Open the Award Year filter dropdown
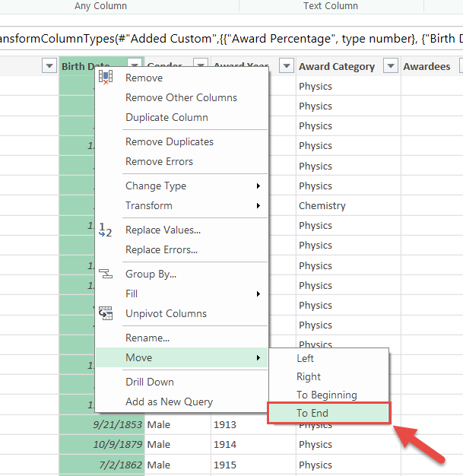Viewport: 463px width, 476px height. pos(286,66)
